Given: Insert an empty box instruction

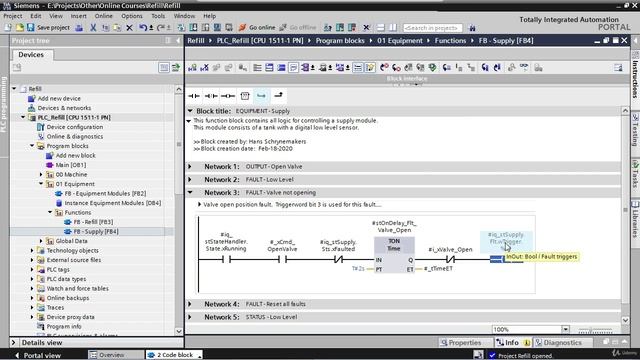Looking at the screenshot, I should point(244,96).
